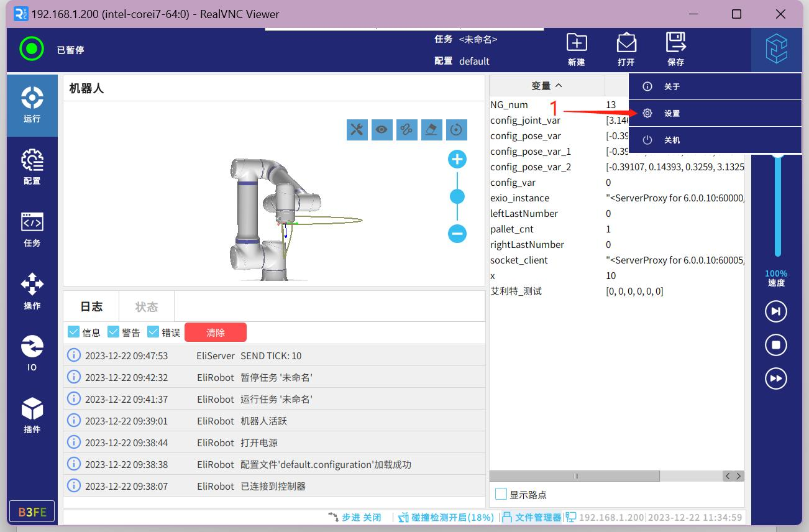This screenshot has width=809, height=532.
Task: Open the 插件 (Plugins) sidebar page
Action: coord(32,415)
